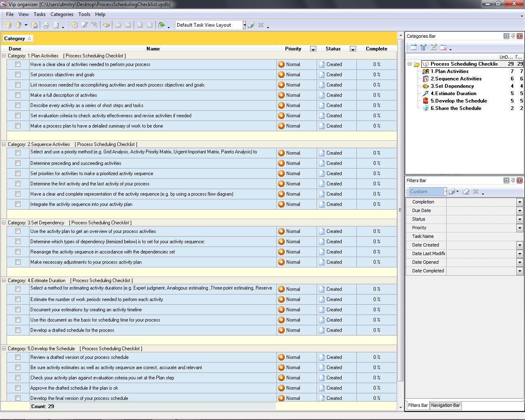Viewport: 525px width, 420px height.
Task: Click Add Category icon in Categories Bar
Action: [413, 48]
